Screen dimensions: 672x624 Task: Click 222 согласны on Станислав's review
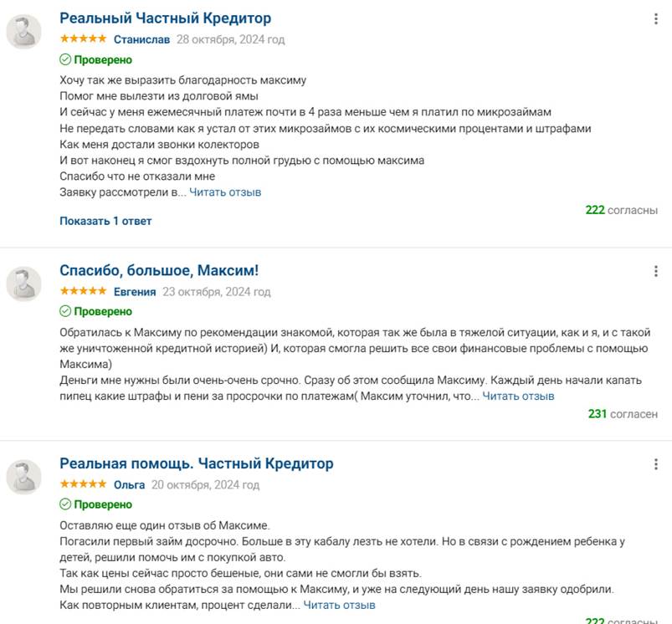click(621, 210)
